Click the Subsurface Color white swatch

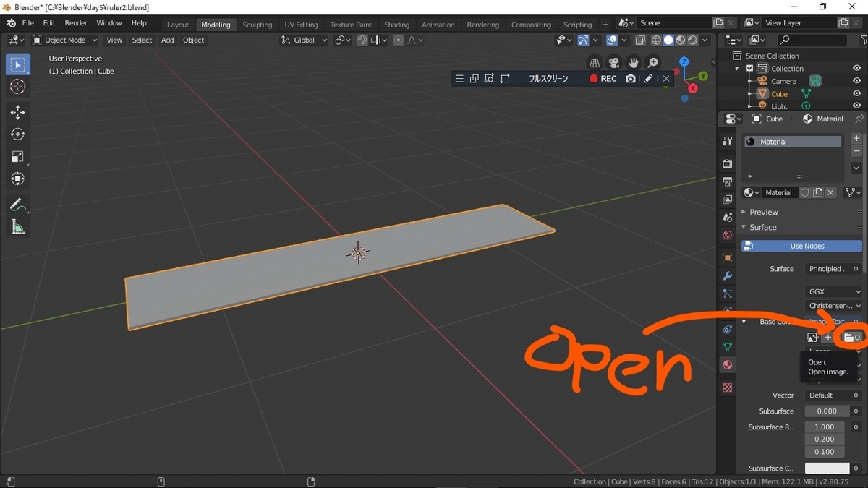coord(827,468)
